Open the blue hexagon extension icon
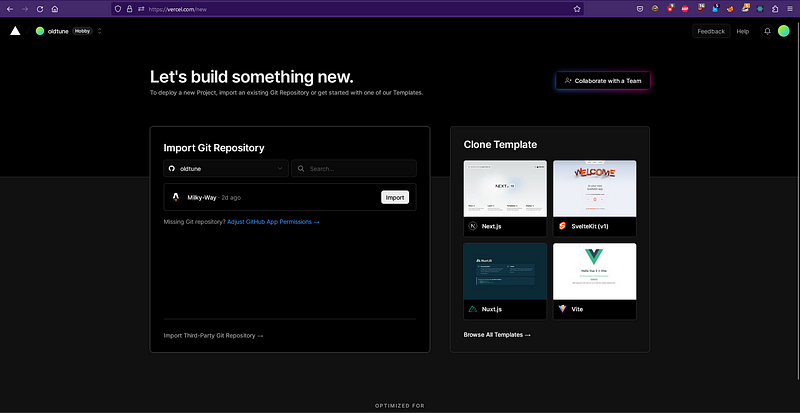Image resolution: width=800 pixels, height=413 pixels. pos(760,9)
